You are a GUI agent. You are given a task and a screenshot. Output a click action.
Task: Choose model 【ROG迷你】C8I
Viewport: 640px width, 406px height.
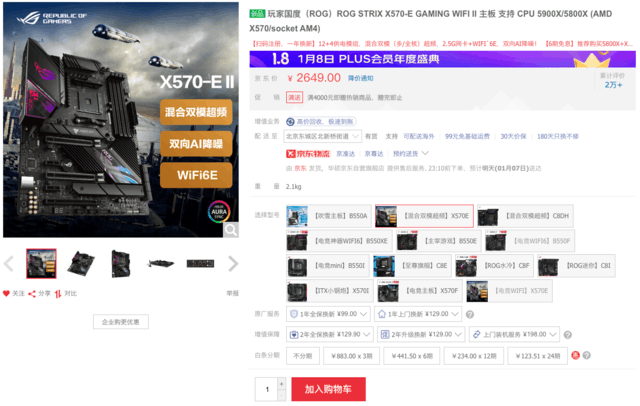tap(576, 266)
